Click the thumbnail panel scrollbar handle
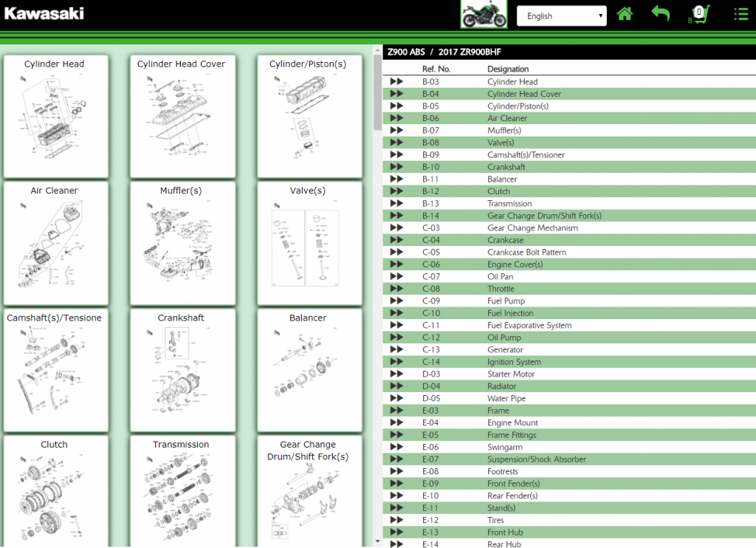The width and height of the screenshot is (756, 548). tap(377, 92)
